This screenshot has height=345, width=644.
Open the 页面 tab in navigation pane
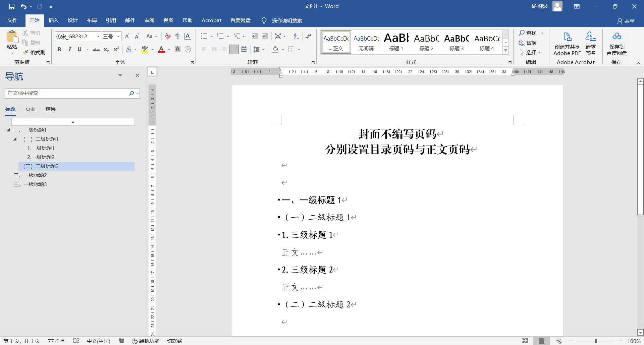pos(31,109)
